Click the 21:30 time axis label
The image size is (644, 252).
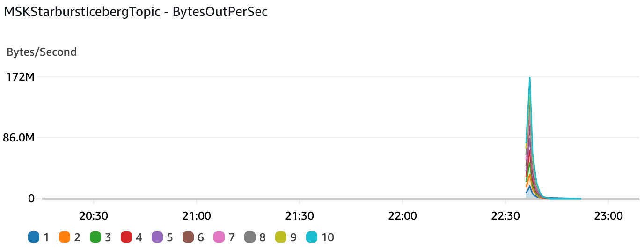click(x=300, y=217)
